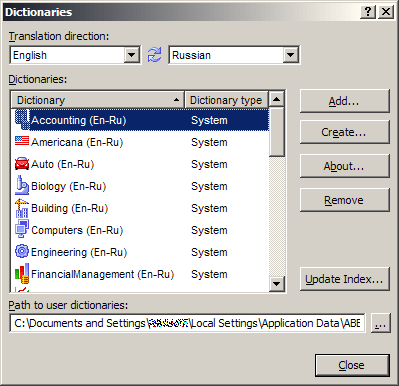The height and width of the screenshot is (386, 399).
Task: Close dialog using title bar X button
Action: (386, 12)
